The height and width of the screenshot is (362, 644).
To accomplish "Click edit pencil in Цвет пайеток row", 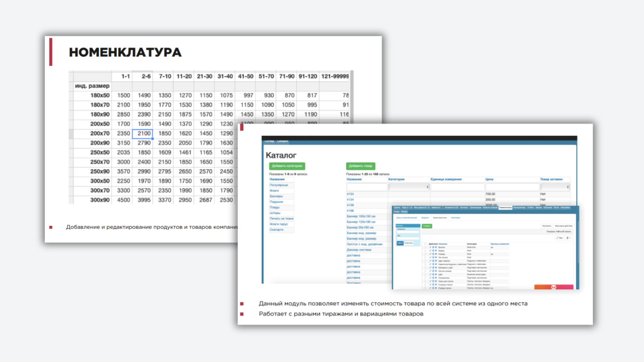I will click(x=430, y=261).
